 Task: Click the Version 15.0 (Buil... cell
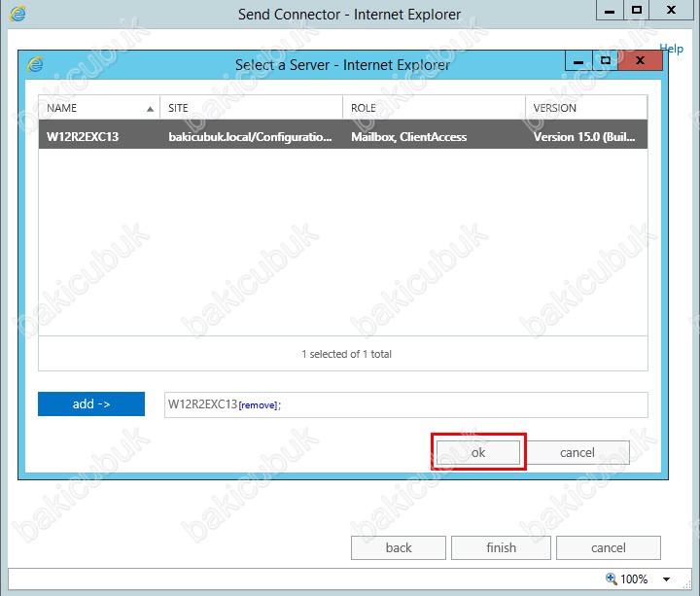point(584,137)
